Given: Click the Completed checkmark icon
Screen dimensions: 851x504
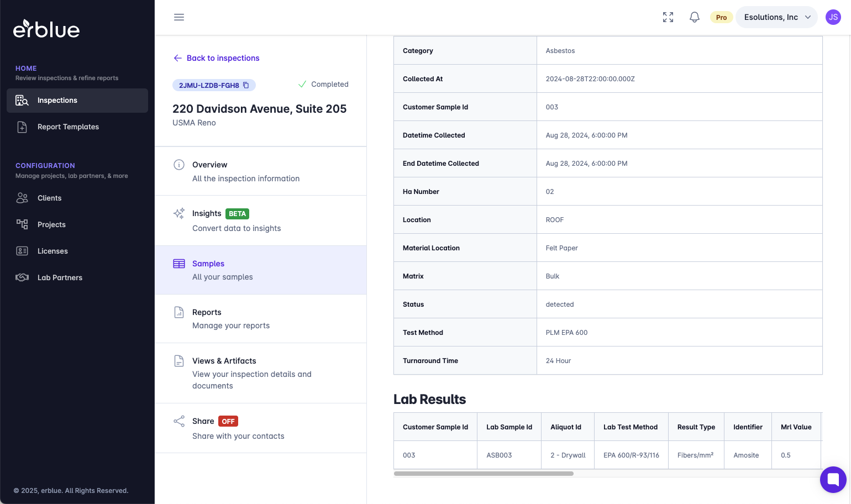Looking at the screenshot, I should pyautogui.click(x=302, y=85).
